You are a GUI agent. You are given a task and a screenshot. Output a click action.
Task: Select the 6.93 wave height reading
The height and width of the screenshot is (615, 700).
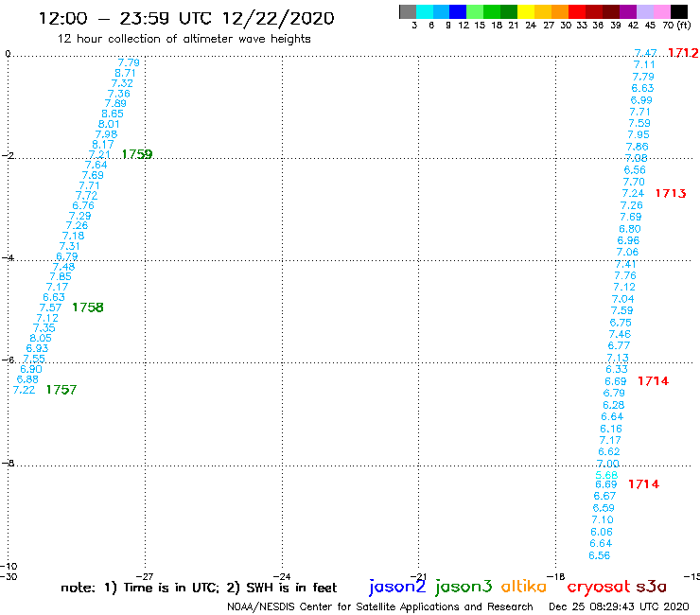click(37, 348)
